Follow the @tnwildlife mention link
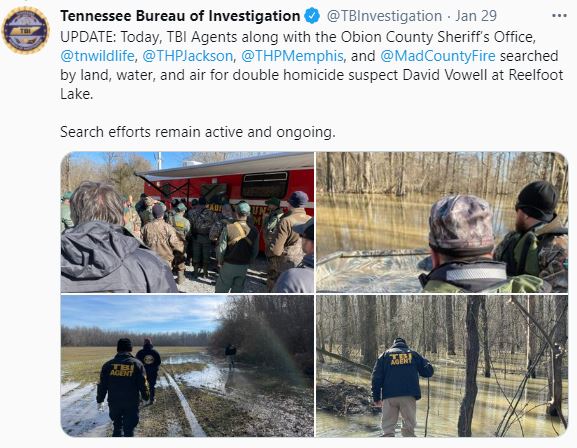This screenshot has width=577, height=448. tap(98, 56)
